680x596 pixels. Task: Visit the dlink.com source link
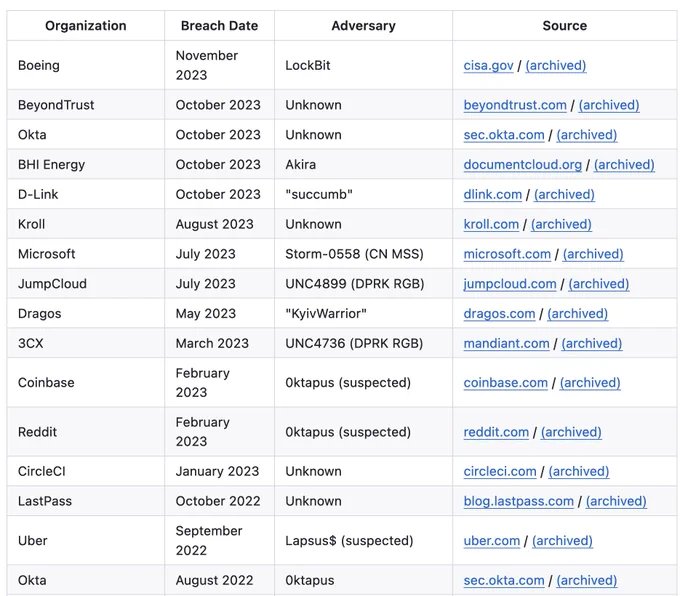pyautogui.click(x=493, y=194)
